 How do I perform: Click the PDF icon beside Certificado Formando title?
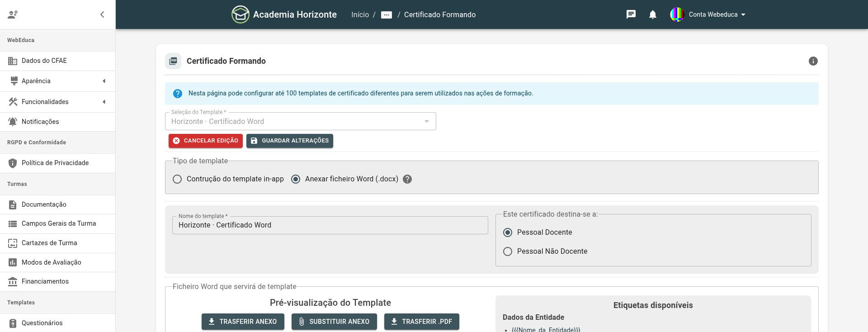click(173, 61)
